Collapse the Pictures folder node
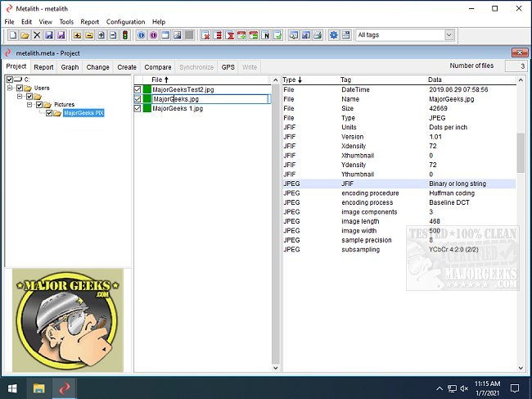The width and height of the screenshot is (532, 399). [29, 105]
